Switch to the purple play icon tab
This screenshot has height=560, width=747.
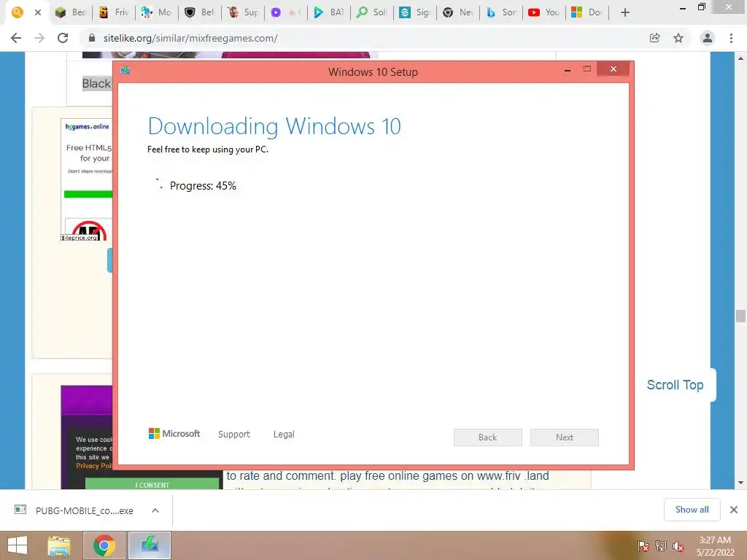click(286, 12)
